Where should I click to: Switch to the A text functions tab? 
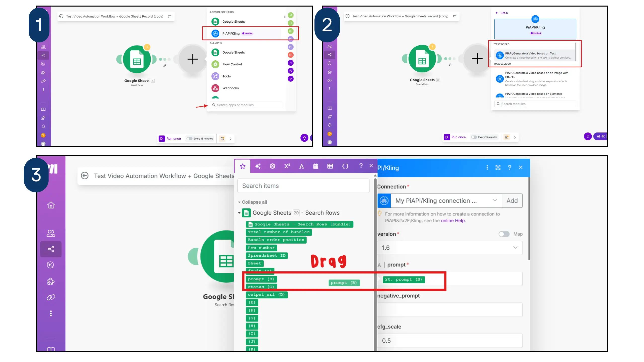[x=301, y=166]
